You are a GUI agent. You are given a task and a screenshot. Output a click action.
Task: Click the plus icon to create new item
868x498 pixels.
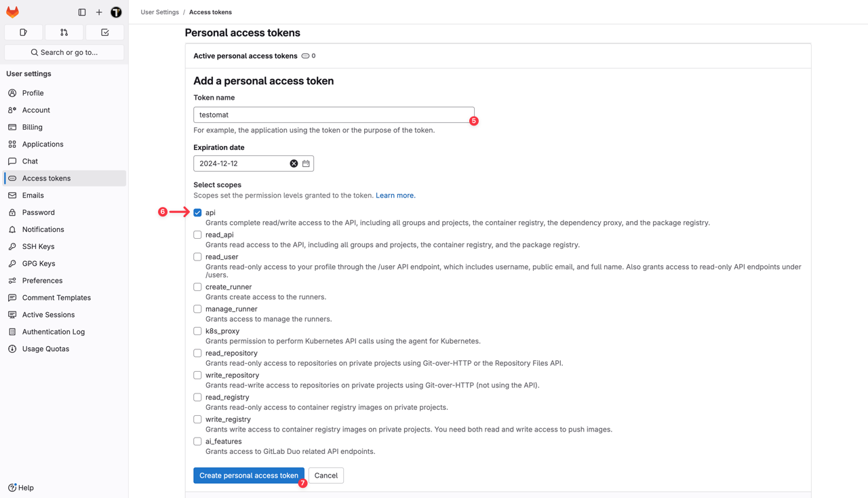click(x=99, y=12)
